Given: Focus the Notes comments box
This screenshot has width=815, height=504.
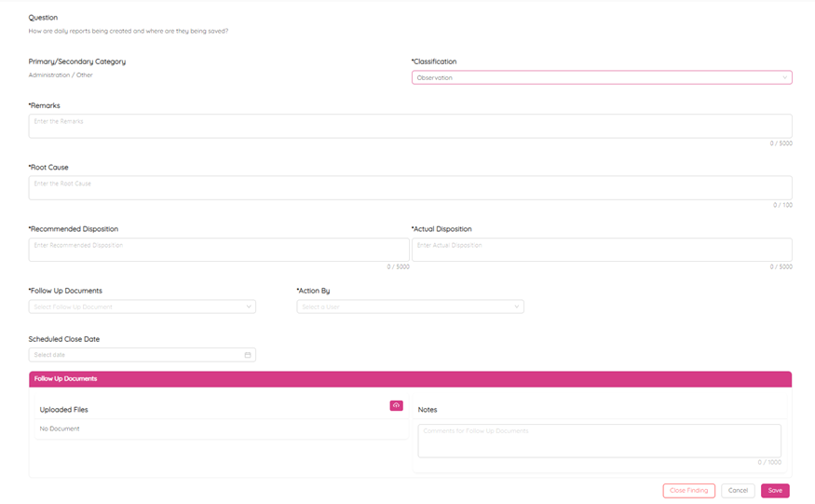Looking at the screenshot, I should pyautogui.click(x=599, y=441).
